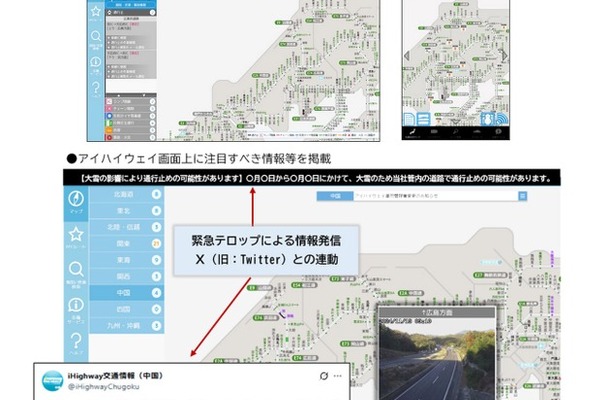Tap list lines icon on mobile map toolbar
The width and height of the screenshot is (610, 400).
(x=424, y=119)
